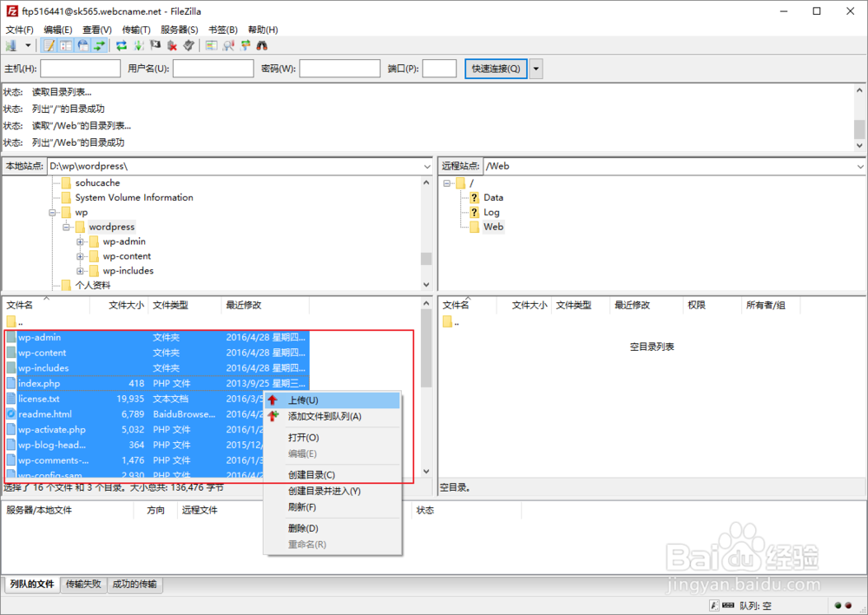Open the 帮助(H) menu
868x615 pixels.
pyautogui.click(x=262, y=30)
